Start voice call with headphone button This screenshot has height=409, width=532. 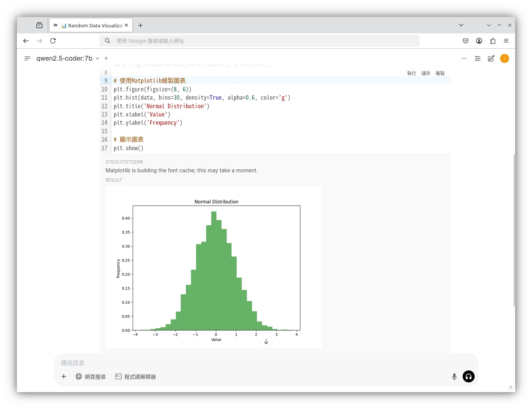coord(469,377)
